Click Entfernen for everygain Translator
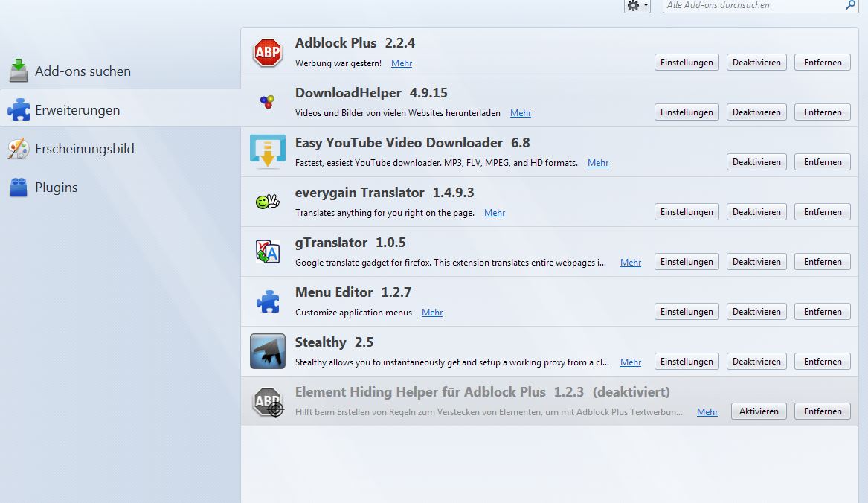Image resolution: width=868 pixels, height=503 pixels. pos(823,211)
